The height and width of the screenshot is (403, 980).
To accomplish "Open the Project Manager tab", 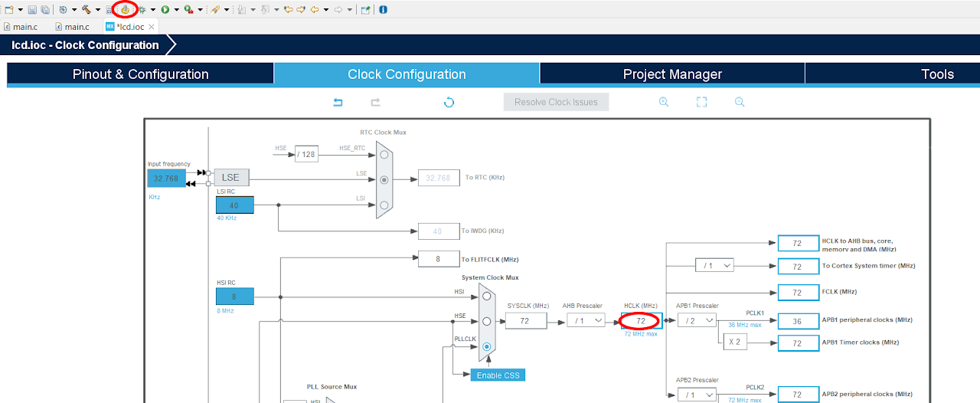I will (672, 74).
